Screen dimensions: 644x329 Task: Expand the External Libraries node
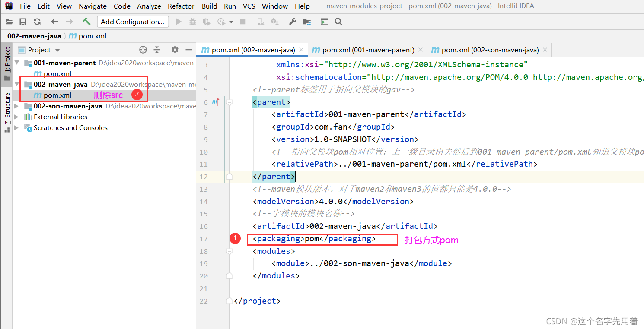(17, 117)
